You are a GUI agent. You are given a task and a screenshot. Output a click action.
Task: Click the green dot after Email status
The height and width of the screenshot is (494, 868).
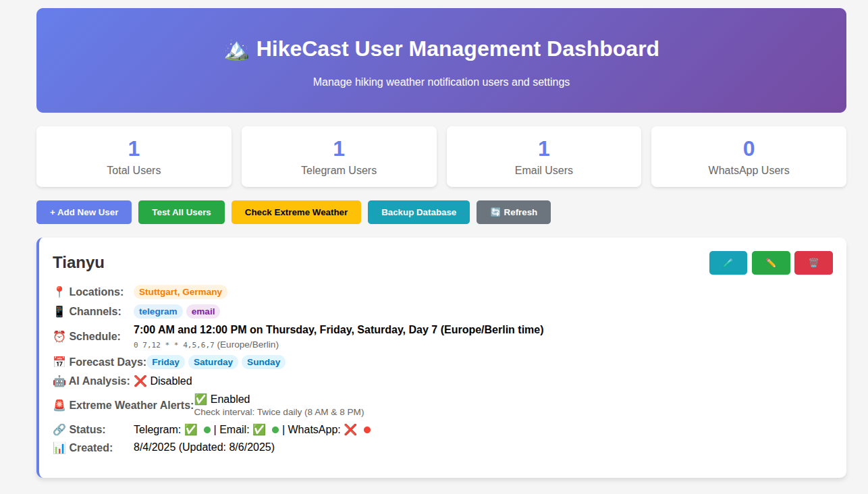(275, 430)
